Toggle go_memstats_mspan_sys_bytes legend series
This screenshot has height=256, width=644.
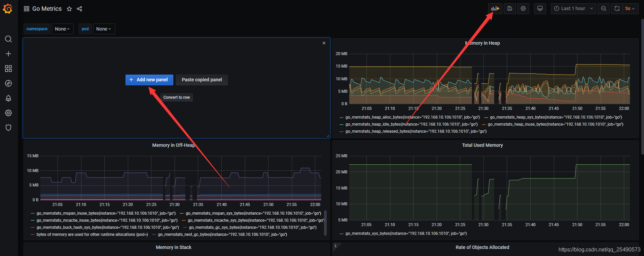tap(253, 213)
